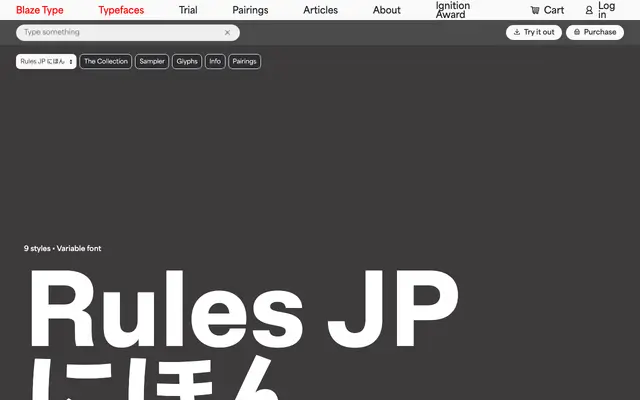Image resolution: width=640 pixels, height=400 pixels.
Task: Open the Rules JP typeface dropdown
Action: tap(46, 62)
